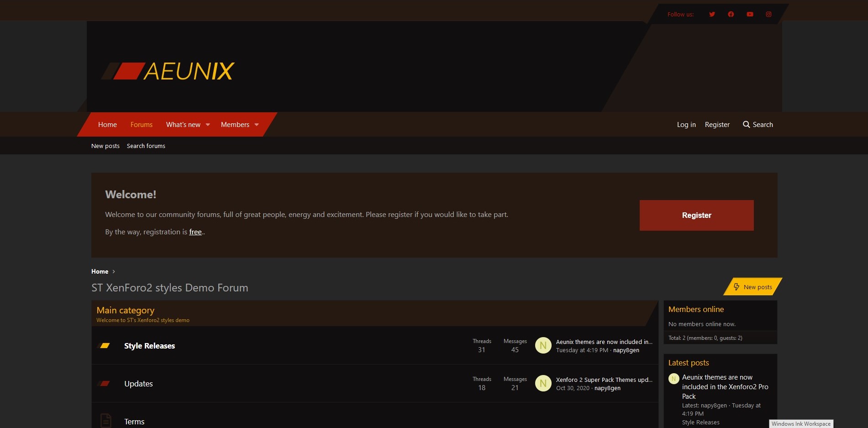The width and height of the screenshot is (868, 428).
Task: Open 'Aeunix themes are now included in...' thread
Action: point(604,342)
